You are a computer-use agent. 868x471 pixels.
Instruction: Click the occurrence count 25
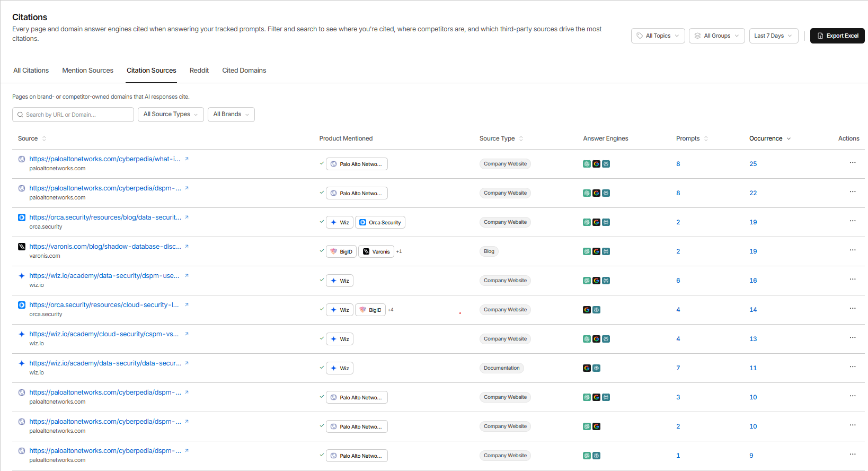pyautogui.click(x=753, y=164)
